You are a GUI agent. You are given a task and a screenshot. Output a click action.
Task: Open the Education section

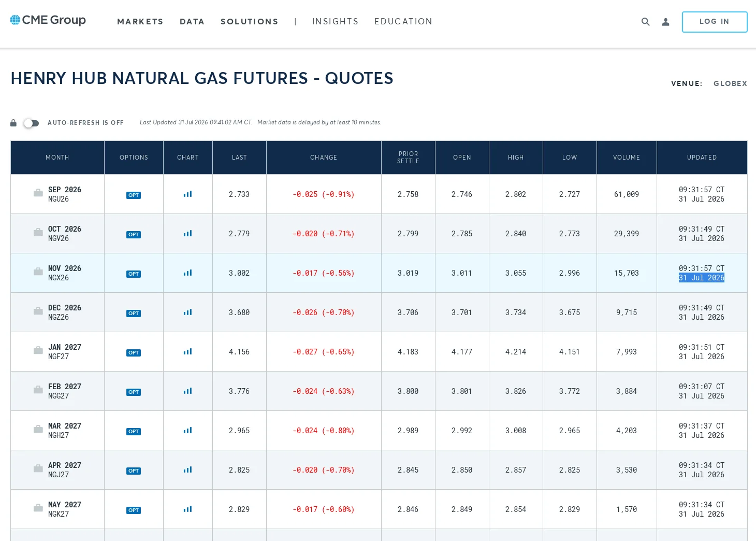pyautogui.click(x=403, y=22)
